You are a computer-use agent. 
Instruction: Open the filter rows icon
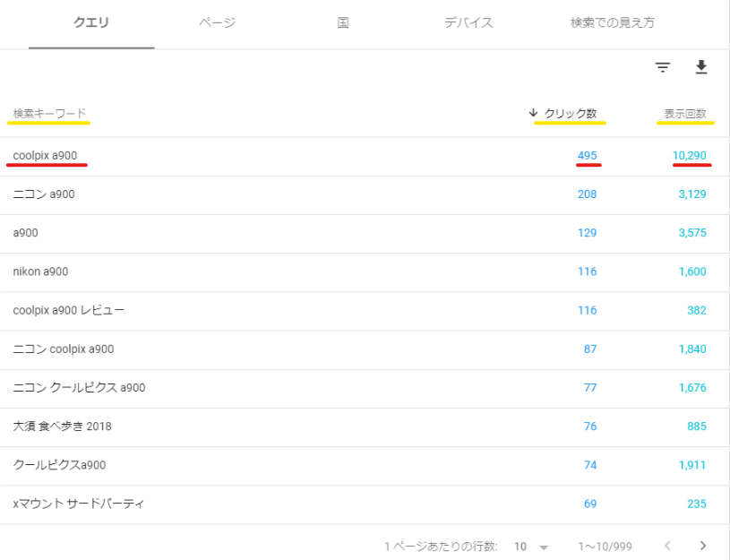(663, 67)
